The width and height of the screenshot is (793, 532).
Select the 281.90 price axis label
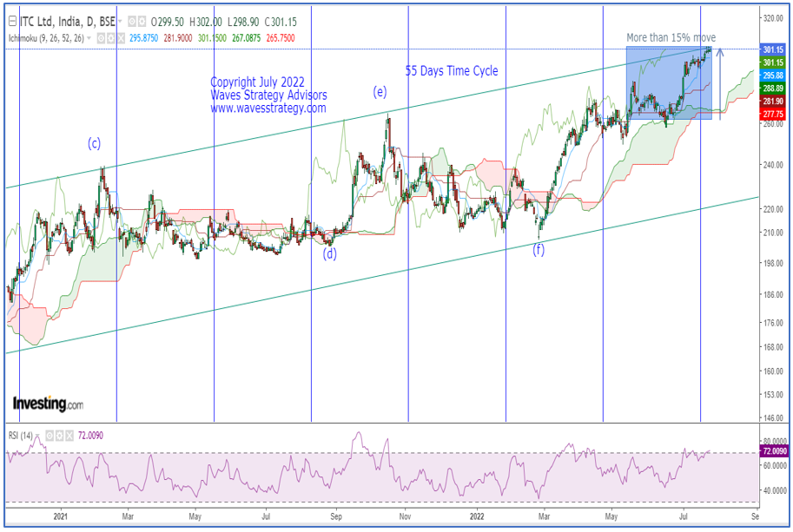773,101
